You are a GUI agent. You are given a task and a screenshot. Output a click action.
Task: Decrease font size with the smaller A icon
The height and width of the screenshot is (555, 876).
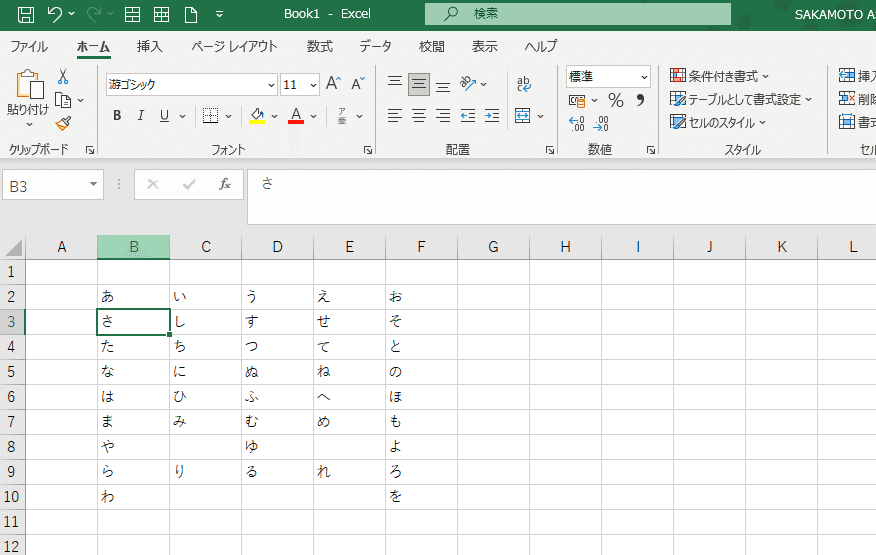pos(358,84)
